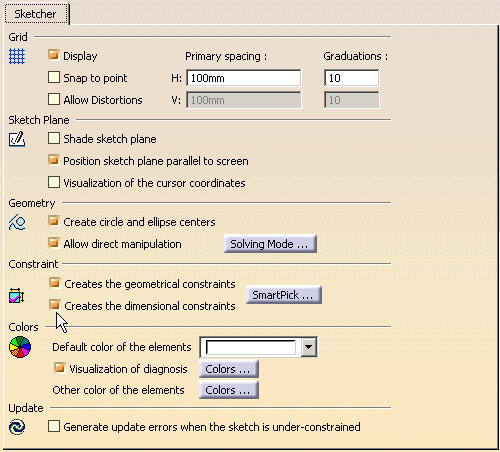The width and height of the screenshot is (500, 452).
Task: Open Colors for Visualization of diagnosis
Action: click(x=229, y=369)
